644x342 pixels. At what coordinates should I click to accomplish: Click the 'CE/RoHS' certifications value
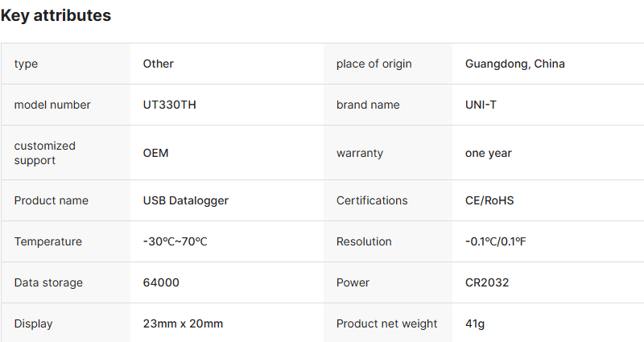tap(489, 200)
